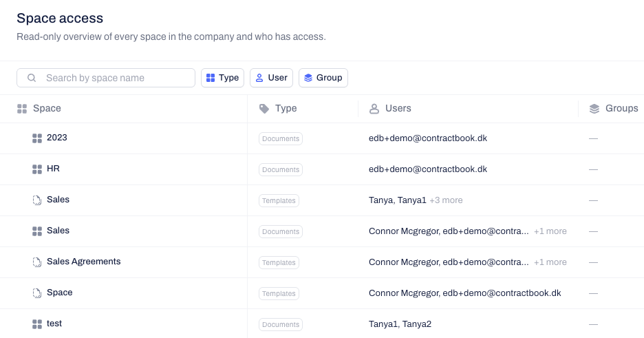Click the layers icon in the Groups header
The width and height of the screenshot is (644, 338).
594,109
